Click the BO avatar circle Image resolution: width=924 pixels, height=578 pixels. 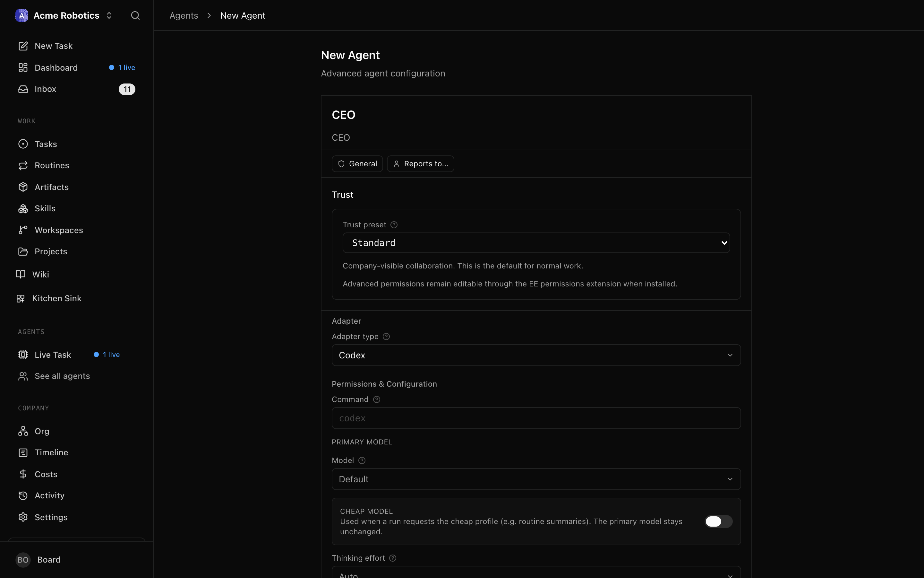point(23,560)
